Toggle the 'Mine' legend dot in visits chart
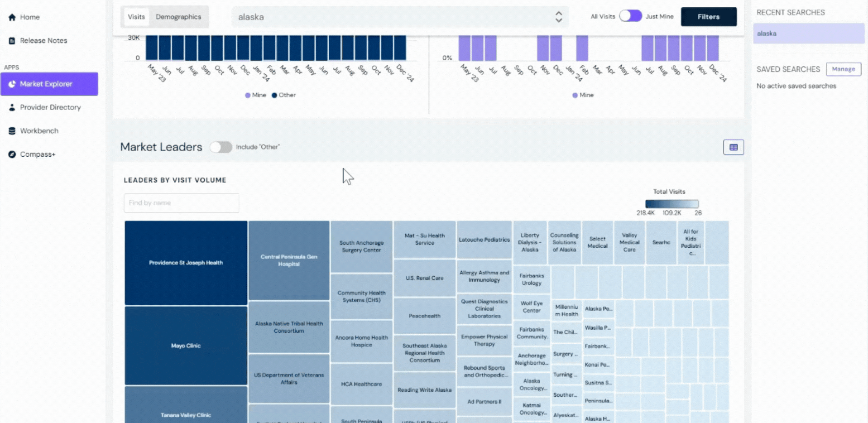The width and height of the screenshot is (868, 423). [x=248, y=95]
